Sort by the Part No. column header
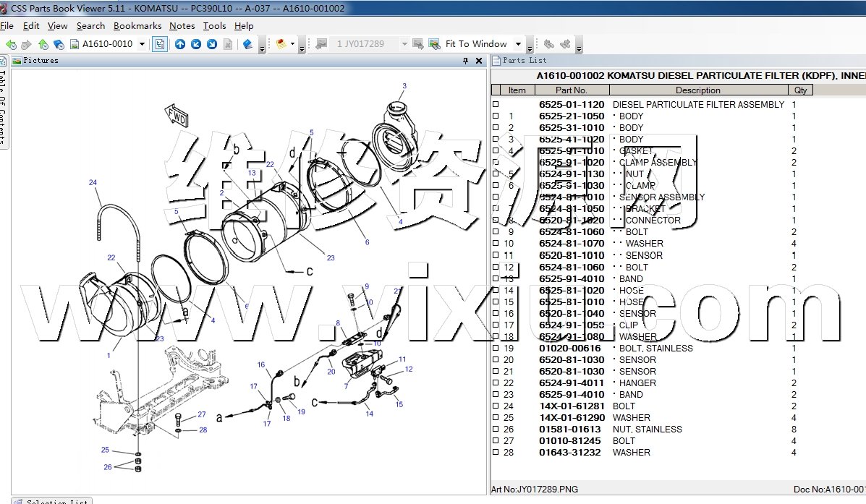866x504 pixels. coord(572,90)
